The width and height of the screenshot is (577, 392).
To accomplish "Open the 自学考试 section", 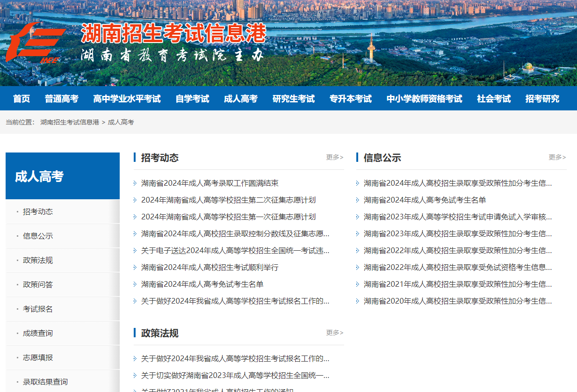I will (192, 99).
